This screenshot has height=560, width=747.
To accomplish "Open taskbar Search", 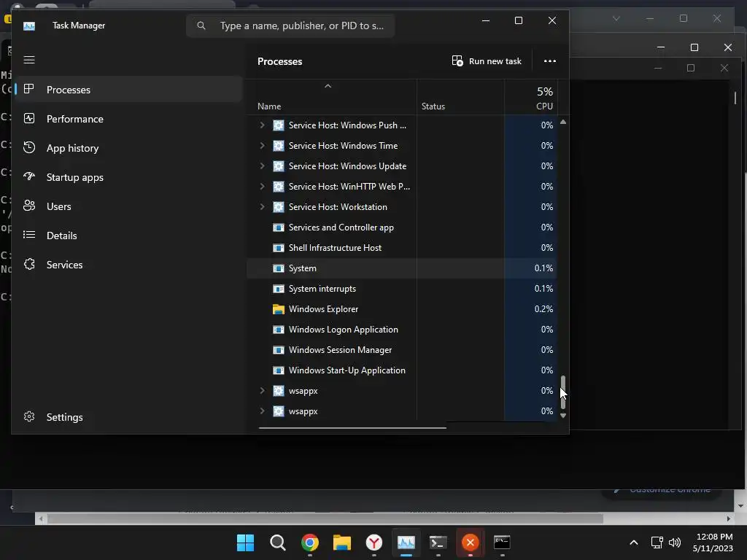I will coord(278,542).
